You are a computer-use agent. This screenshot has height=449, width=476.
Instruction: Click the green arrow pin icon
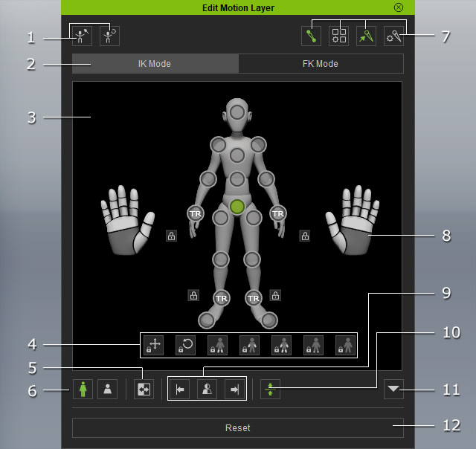tap(366, 36)
